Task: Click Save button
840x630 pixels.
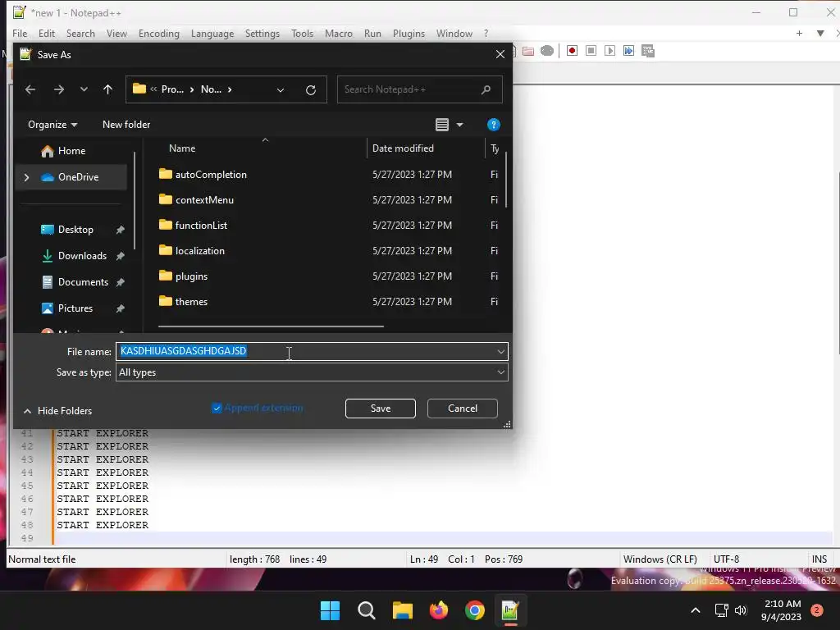Action: click(x=381, y=409)
